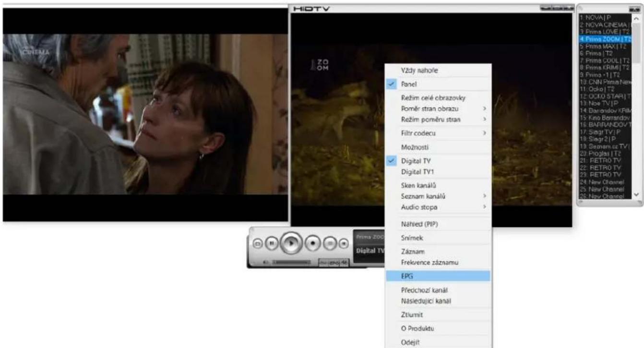644x348 pixels.
Task: Expand the Seznam kanálů submenu
Action: (438, 196)
